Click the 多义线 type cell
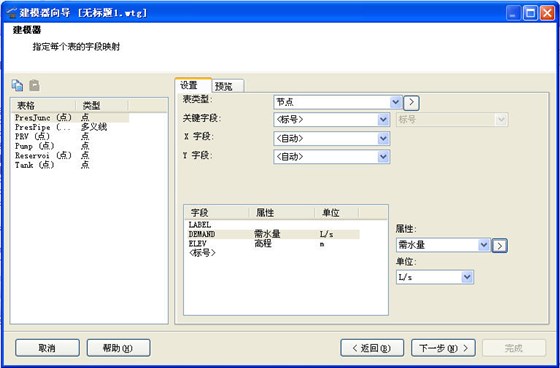560x368 pixels. click(94, 127)
